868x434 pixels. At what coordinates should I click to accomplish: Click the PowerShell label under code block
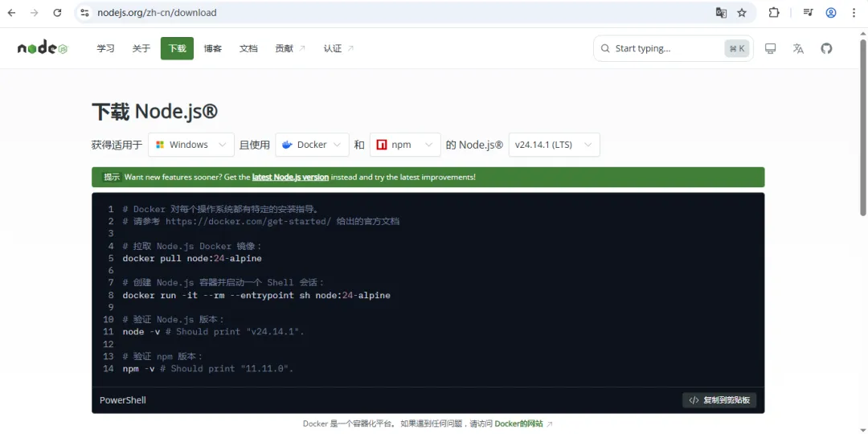coord(123,400)
